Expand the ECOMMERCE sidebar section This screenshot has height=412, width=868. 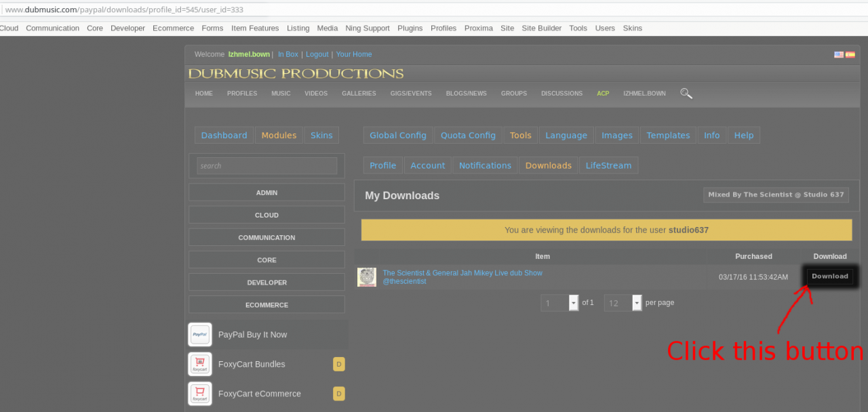(267, 305)
